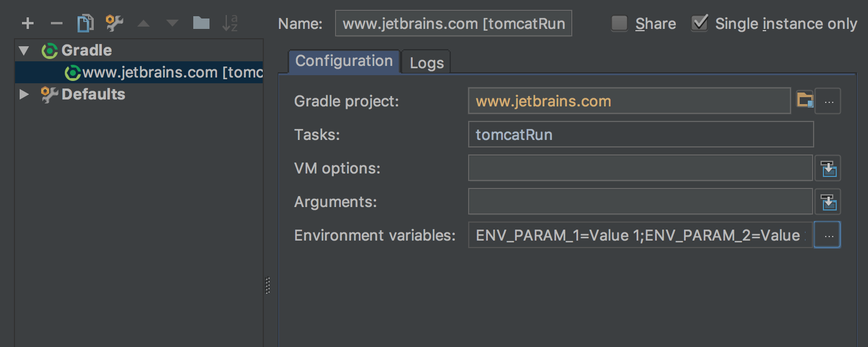The width and height of the screenshot is (868, 347).
Task: Click into the Tasks input field
Action: click(x=641, y=135)
